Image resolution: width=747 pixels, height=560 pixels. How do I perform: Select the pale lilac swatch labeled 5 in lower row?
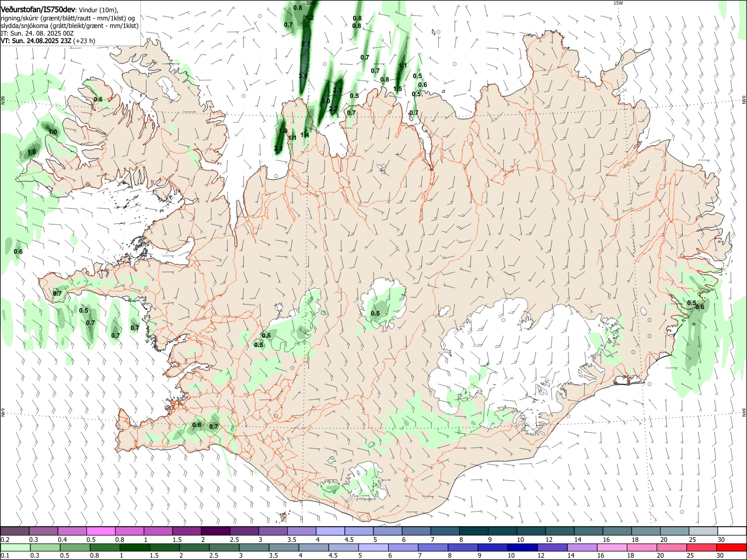point(373,547)
